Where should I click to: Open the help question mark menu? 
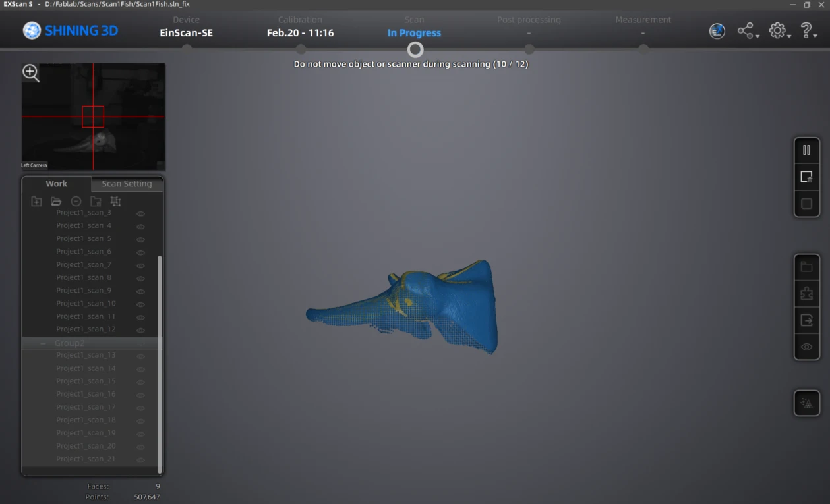[x=808, y=31]
